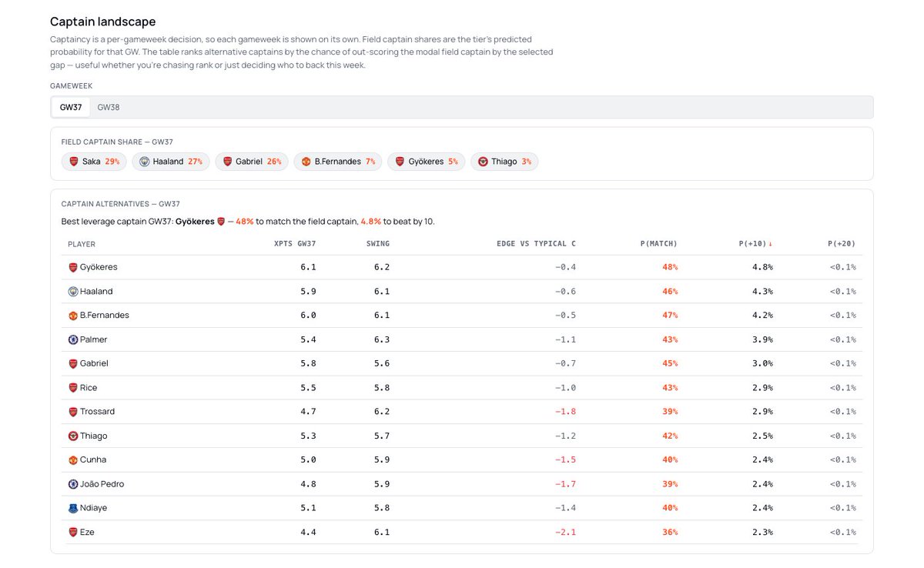Click the Arsenal badge in Gabriel table row

pos(73,363)
